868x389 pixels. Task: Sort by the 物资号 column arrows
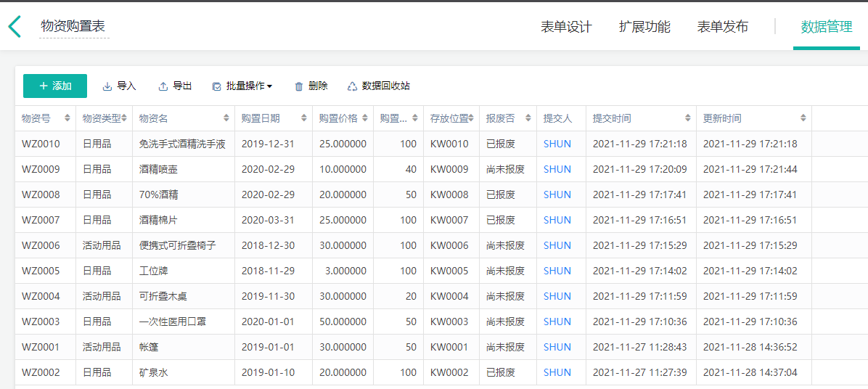pyautogui.click(x=67, y=118)
